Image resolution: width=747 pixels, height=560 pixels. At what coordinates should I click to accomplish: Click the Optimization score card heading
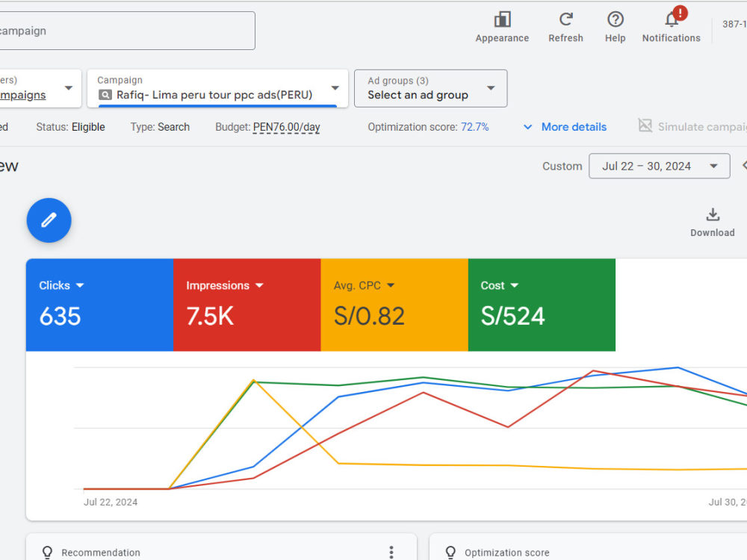(507, 553)
